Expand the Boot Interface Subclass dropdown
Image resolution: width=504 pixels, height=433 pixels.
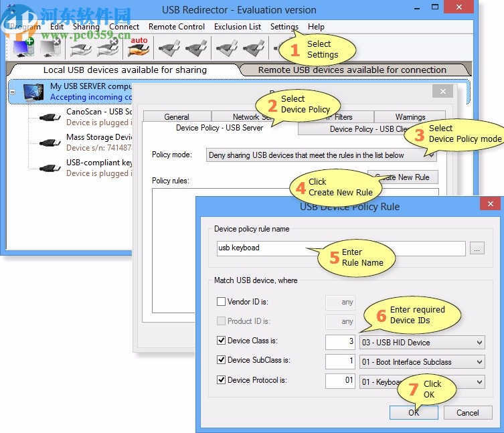click(421, 362)
